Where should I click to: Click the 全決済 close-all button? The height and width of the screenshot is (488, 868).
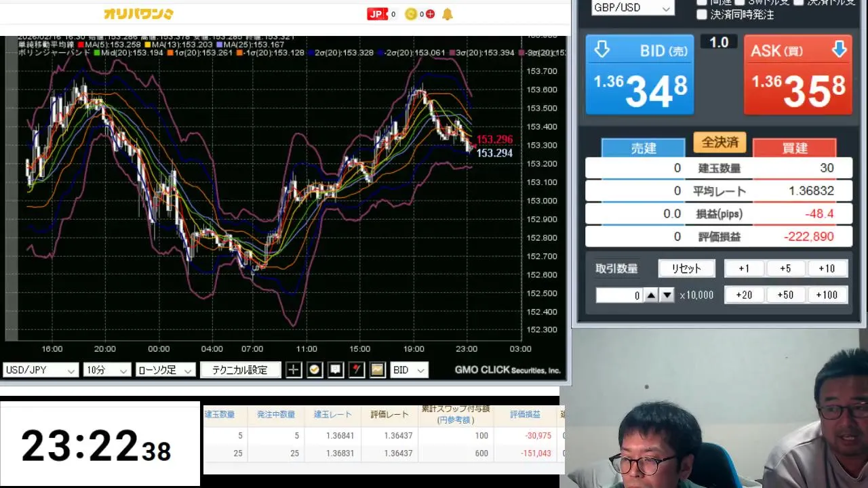[719, 142]
